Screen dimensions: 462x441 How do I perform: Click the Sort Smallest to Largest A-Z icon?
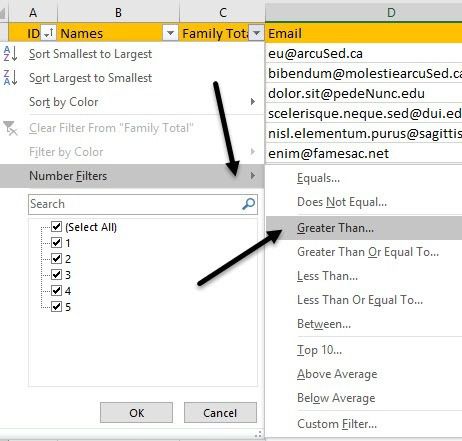point(10,54)
